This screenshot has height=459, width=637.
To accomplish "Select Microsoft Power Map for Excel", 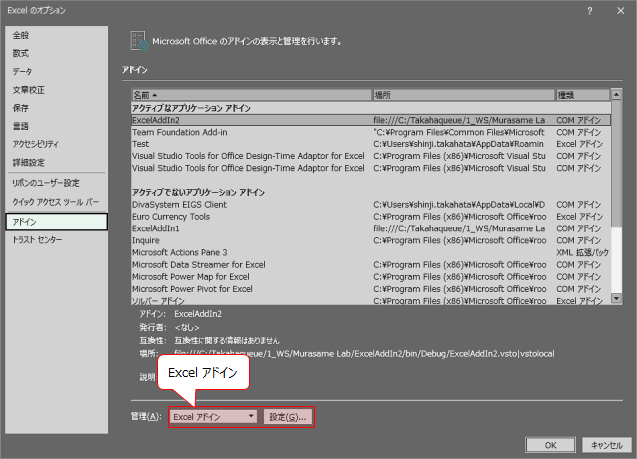I will click(371, 277).
